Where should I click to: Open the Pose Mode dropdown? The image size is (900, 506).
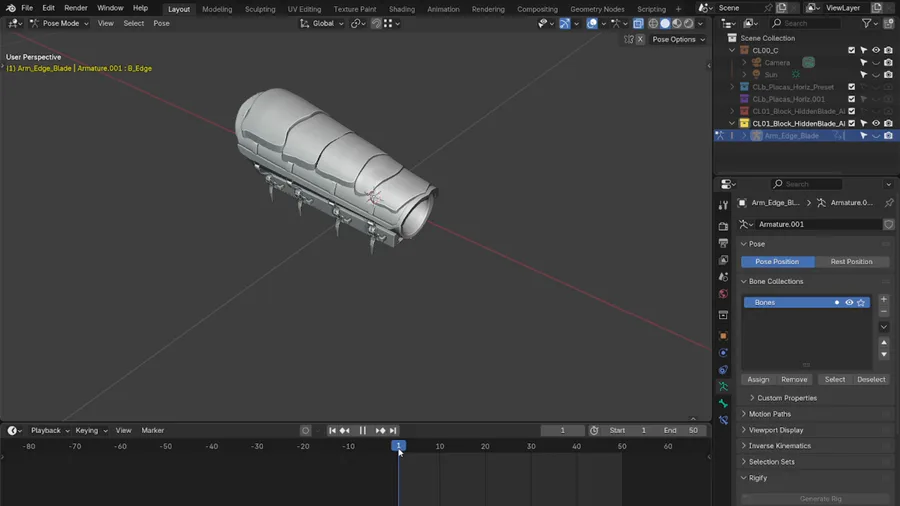click(x=61, y=23)
